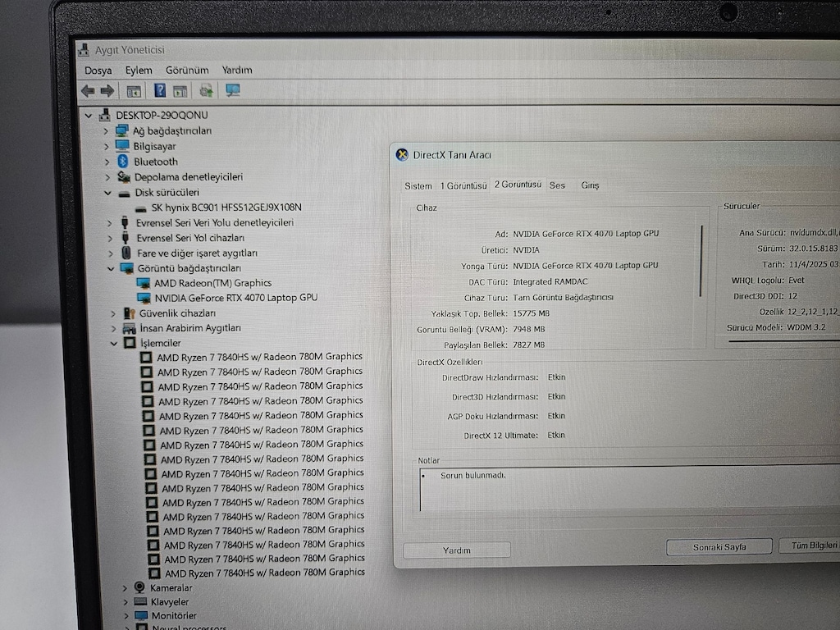This screenshot has height=630, width=840.
Task: Click the İnsan Arabirim Aygıtları icon
Action: tap(129, 328)
